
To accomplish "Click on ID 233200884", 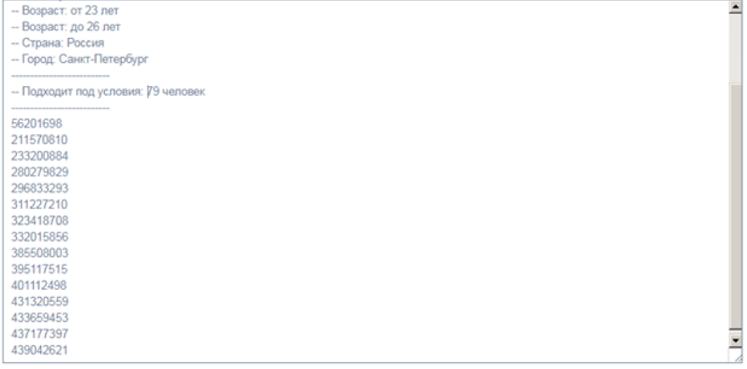I will [40, 156].
